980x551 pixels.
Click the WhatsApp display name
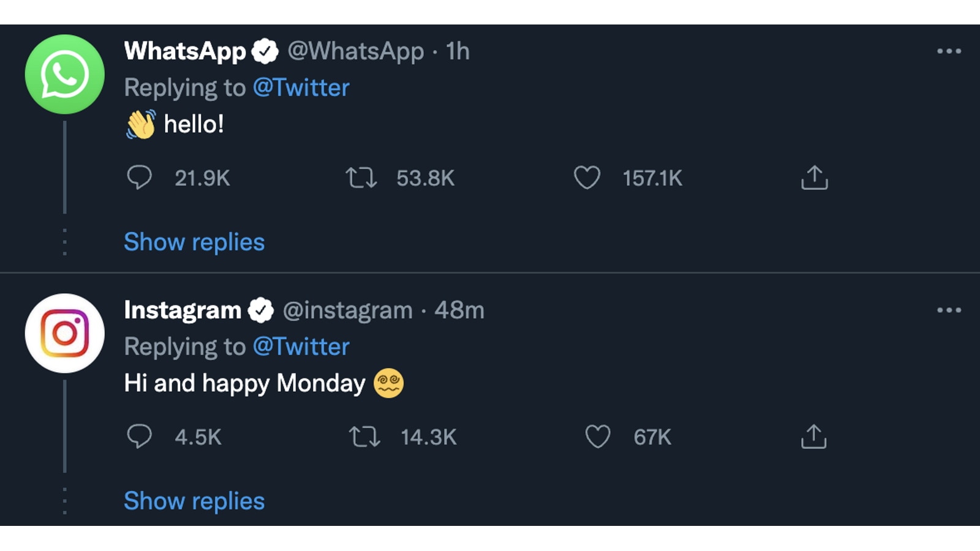[185, 51]
